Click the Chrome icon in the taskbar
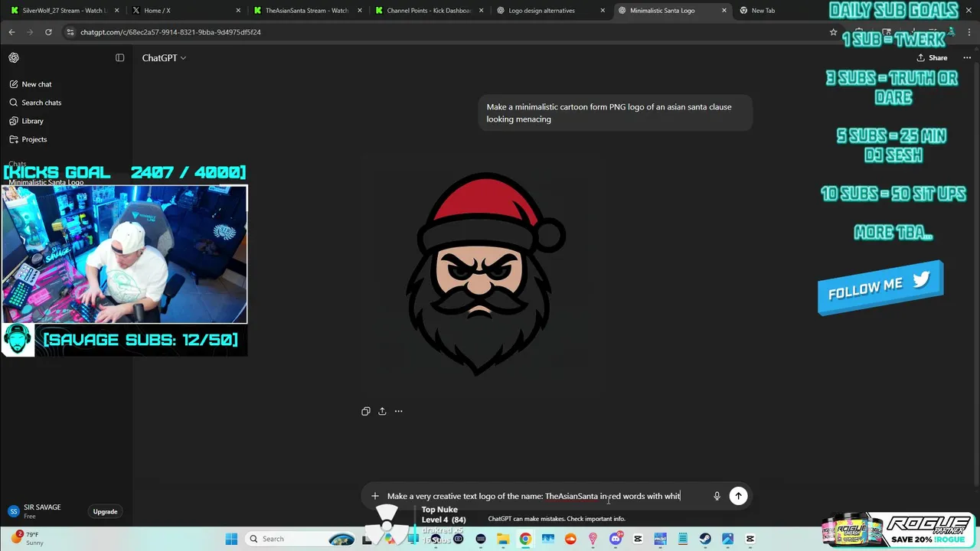Viewport: 980px width, 551px height. pyautogui.click(x=525, y=539)
